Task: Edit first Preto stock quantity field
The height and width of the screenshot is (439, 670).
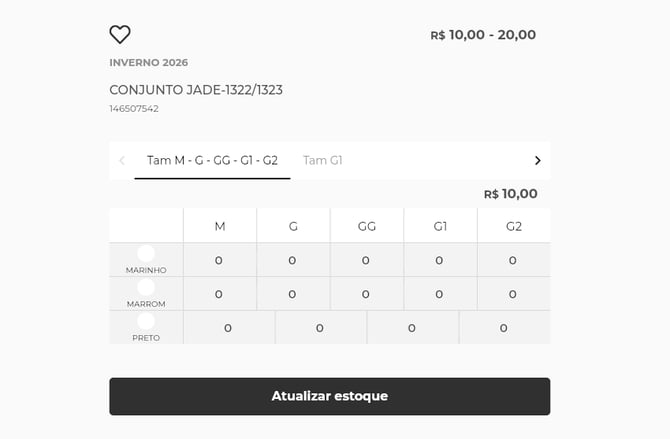Action: (x=228, y=328)
